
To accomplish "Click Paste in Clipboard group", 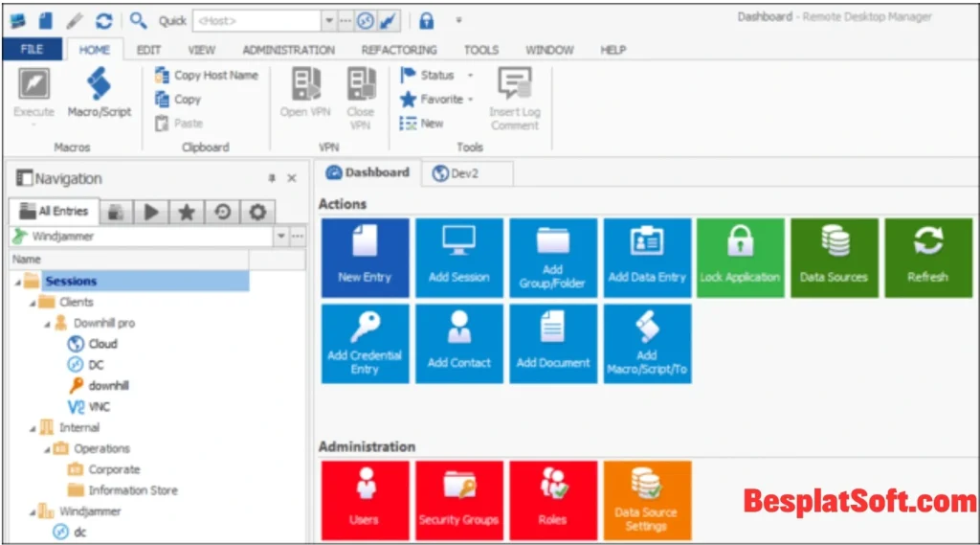I will tap(179, 124).
